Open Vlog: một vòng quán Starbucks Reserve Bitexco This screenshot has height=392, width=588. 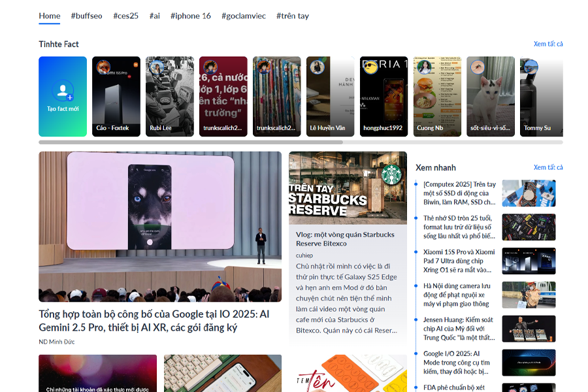coord(345,239)
